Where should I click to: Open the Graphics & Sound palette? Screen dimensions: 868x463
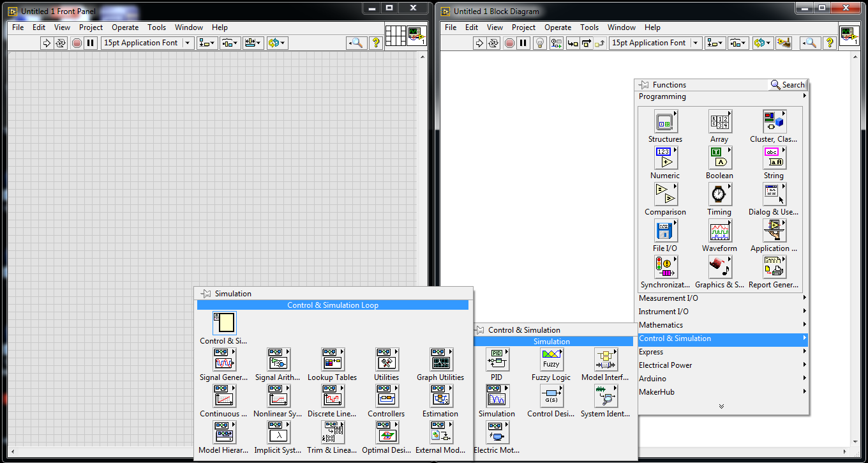tap(720, 268)
